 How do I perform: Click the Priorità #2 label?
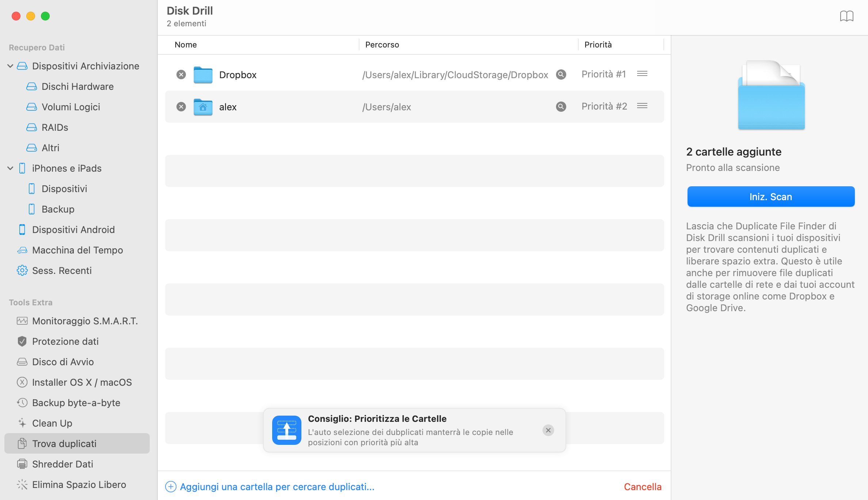tap(604, 106)
